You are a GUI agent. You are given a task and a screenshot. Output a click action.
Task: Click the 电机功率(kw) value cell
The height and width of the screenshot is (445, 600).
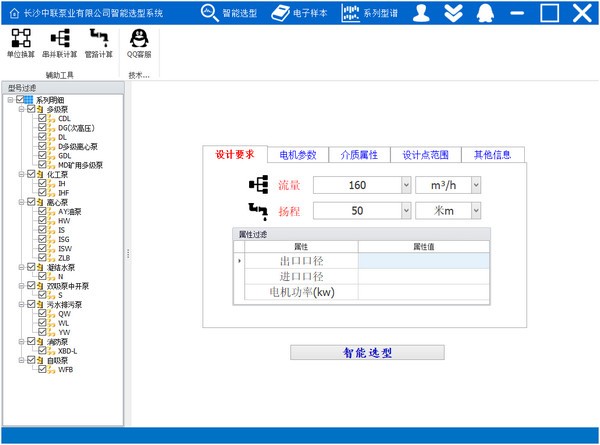pyautogui.click(x=424, y=292)
